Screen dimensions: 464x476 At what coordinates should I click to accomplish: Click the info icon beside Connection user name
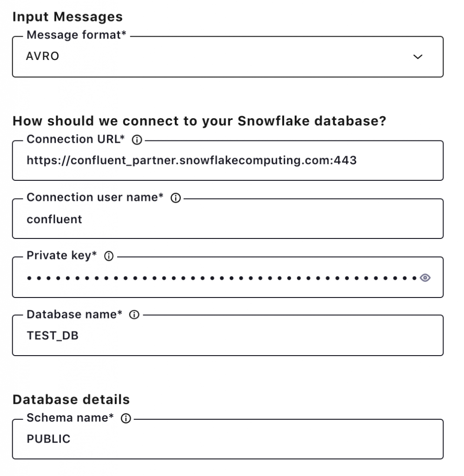point(176,198)
